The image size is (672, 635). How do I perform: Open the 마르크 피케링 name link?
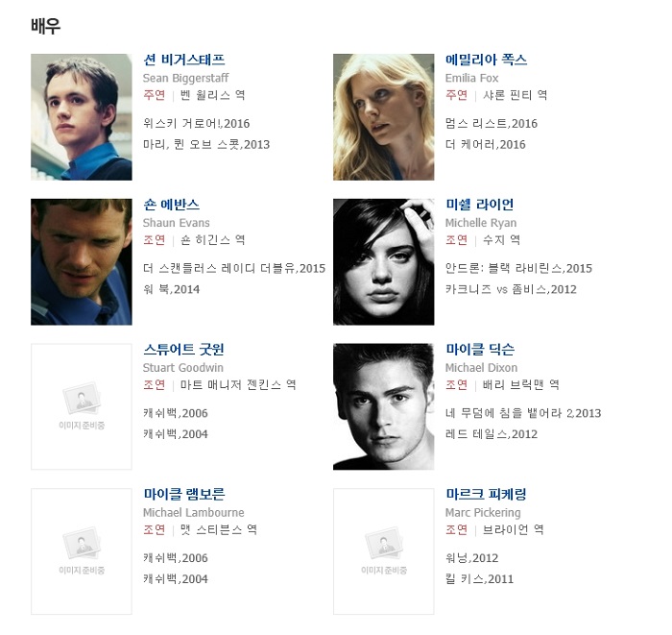click(486, 495)
